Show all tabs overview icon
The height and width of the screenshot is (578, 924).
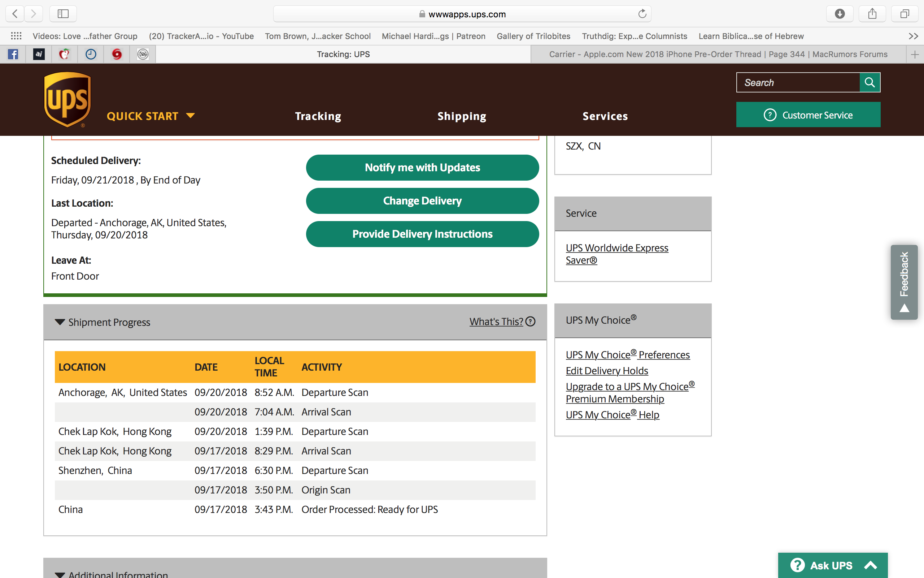tap(904, 14)
